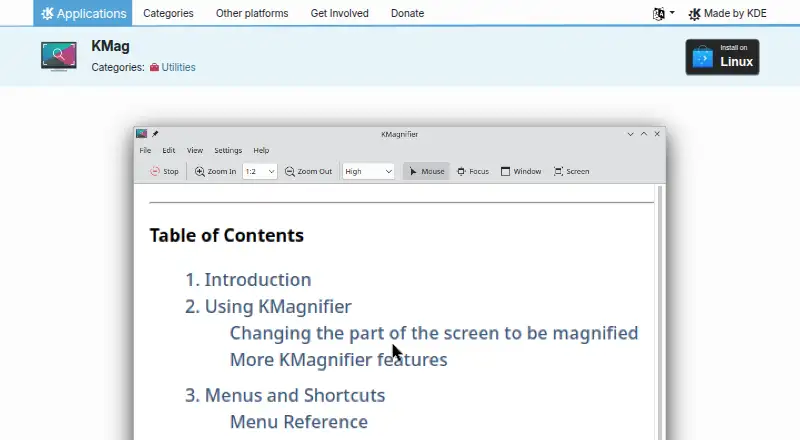Open the Edit menu in KMagnifier

pos(169,151)
